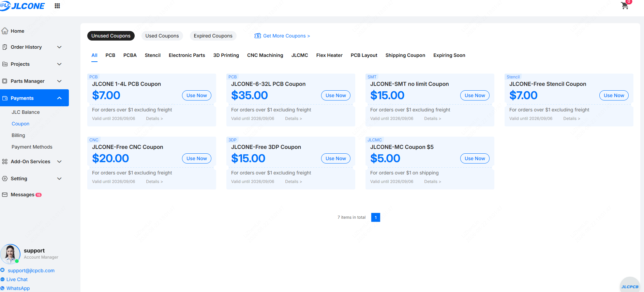Click the Parts Manager chip icon
This screenshot has height=292, width=644.
[x=5, y=81]
